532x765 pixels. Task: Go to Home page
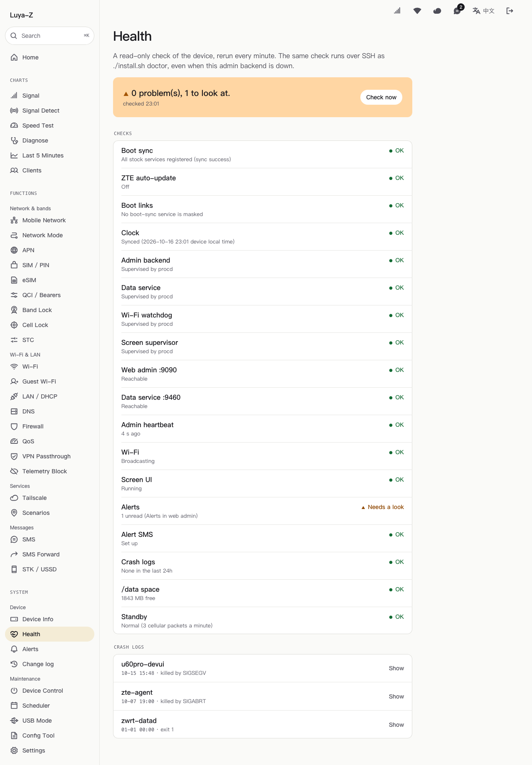click(x=49, y=57)
